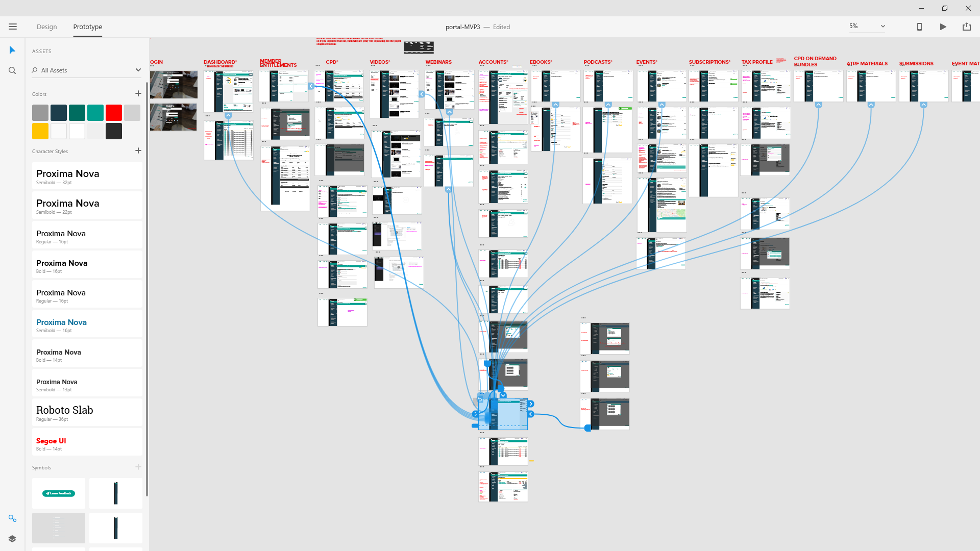Switch to the Design tab

coord(46,27)
